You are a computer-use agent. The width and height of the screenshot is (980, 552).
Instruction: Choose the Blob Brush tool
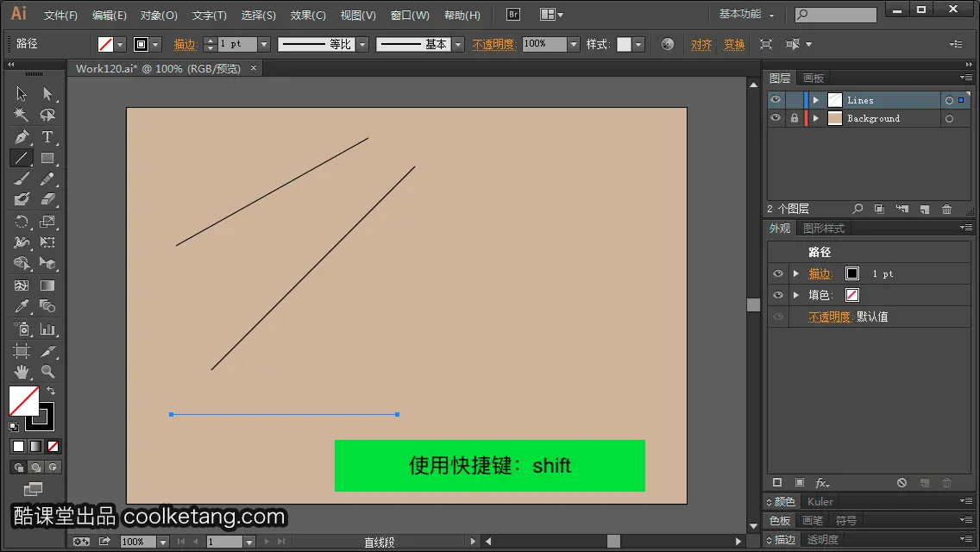pos(22,199)
